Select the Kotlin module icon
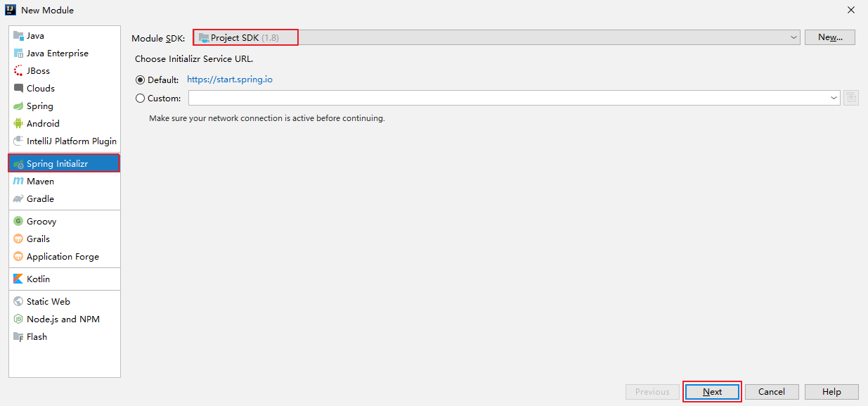Viewport: 868px width, 406px height. click(x=18, y=279)
